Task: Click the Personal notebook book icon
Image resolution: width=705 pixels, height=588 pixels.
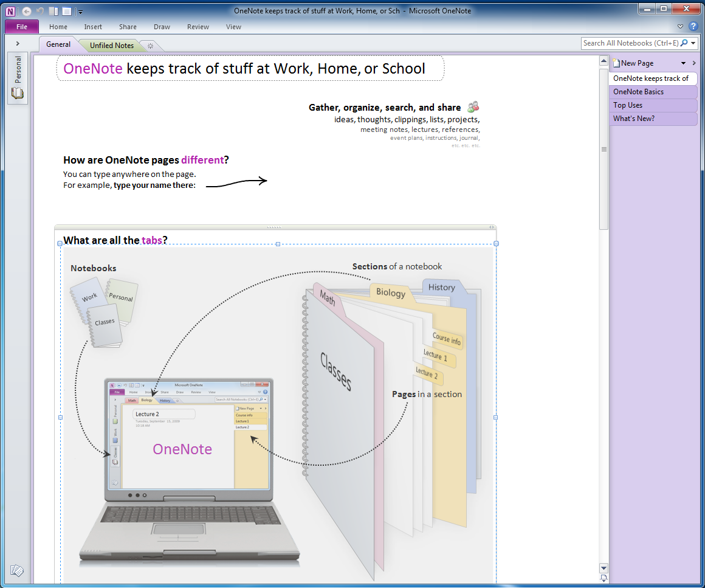Action: click(x=18, y=93)
